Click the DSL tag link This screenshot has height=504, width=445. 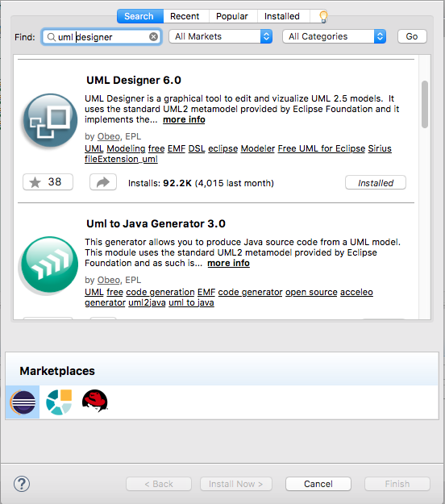[197, 148]
